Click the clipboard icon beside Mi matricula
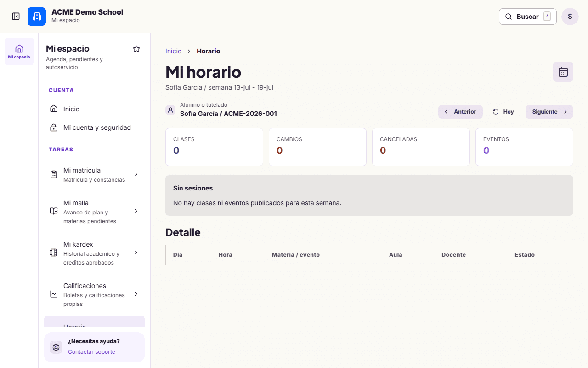This screenshot has width=588, height=368. 54,174
